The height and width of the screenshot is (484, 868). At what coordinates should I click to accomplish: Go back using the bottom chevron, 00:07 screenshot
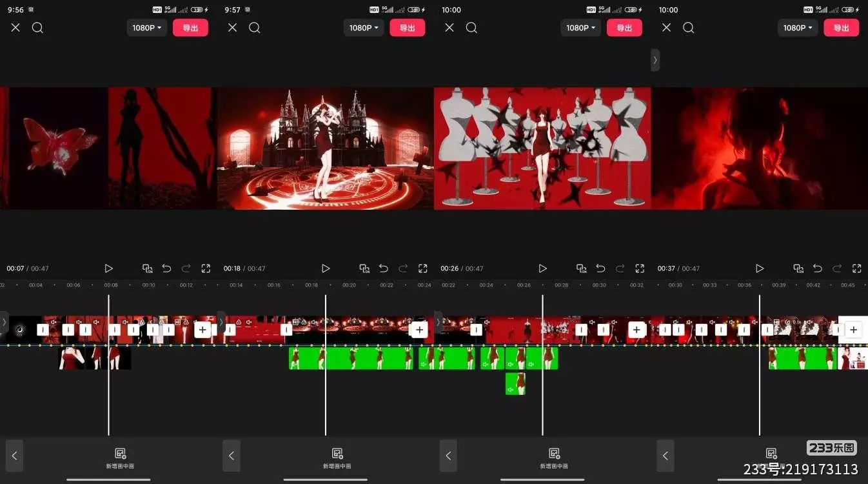[x=14, y=456]
